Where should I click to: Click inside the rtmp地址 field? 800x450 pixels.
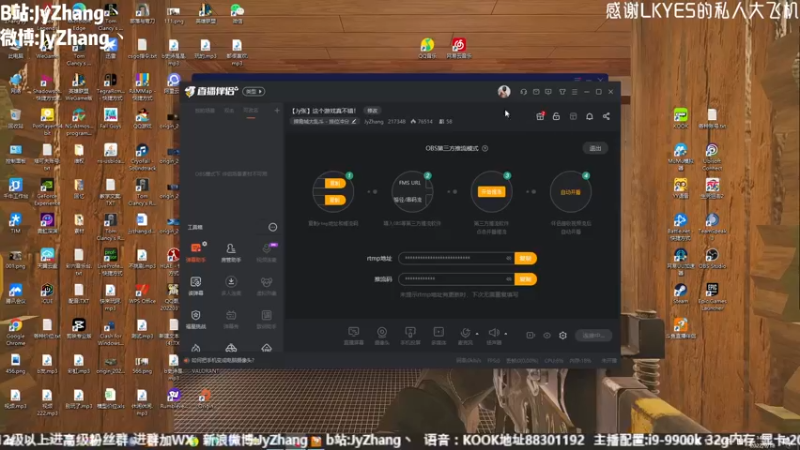[x=456, y=258]
